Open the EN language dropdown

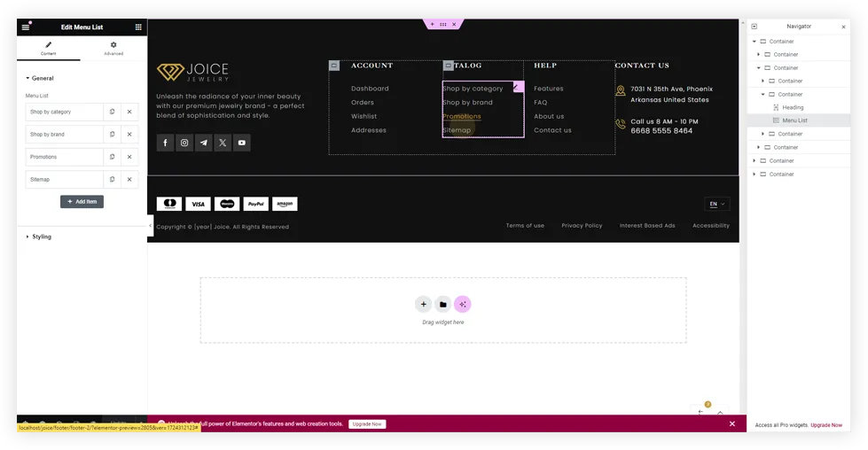(716, 205)
